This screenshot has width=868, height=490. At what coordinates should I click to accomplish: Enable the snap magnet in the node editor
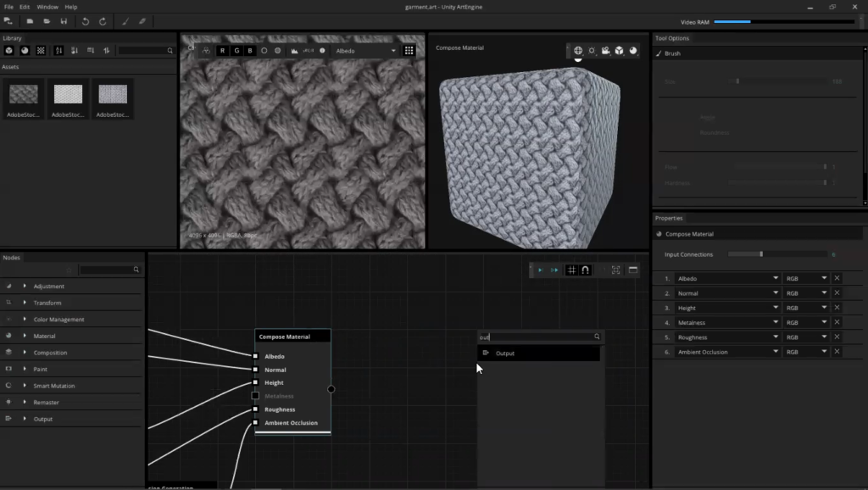tap(585, 269)
